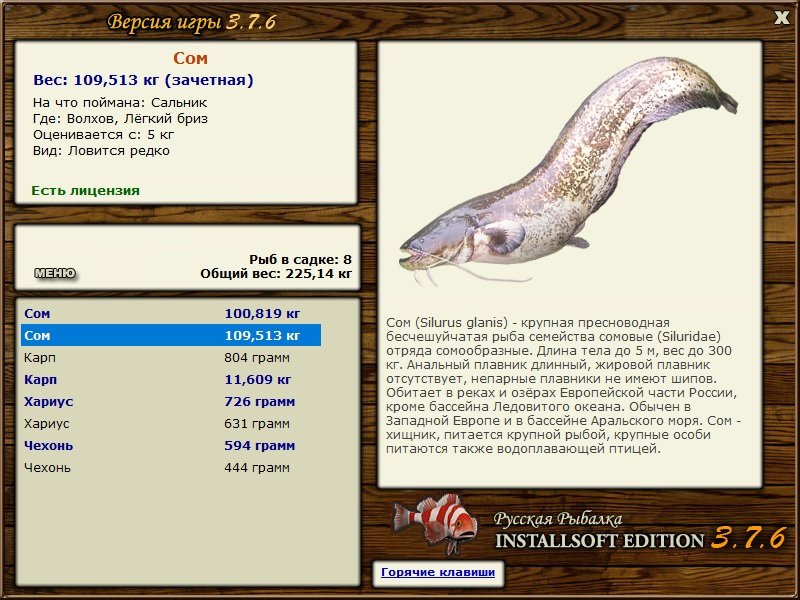This screenshot has height=600, width=800.
Task: Click the Где: Волхов, Лёгкий бриз line
Action: (120, 119)
